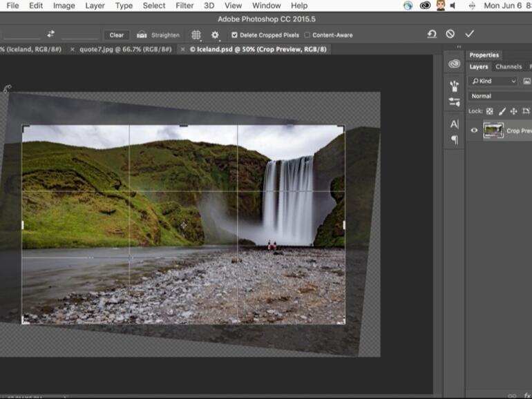This screenshot has width=532, height=399.
Task: Lock transparent pixels icon
Action: [489, 111]
